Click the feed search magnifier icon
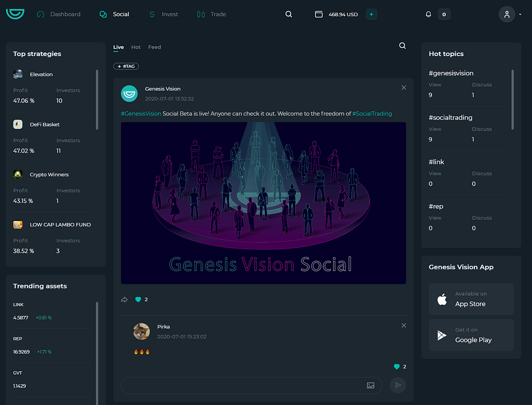 (403, 46)
